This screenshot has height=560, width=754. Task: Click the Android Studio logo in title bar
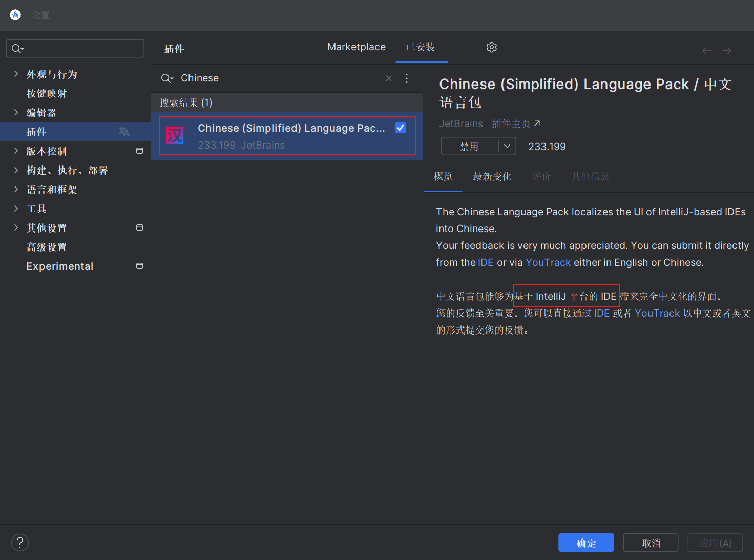pyautogui.click(x=15, y=15)
